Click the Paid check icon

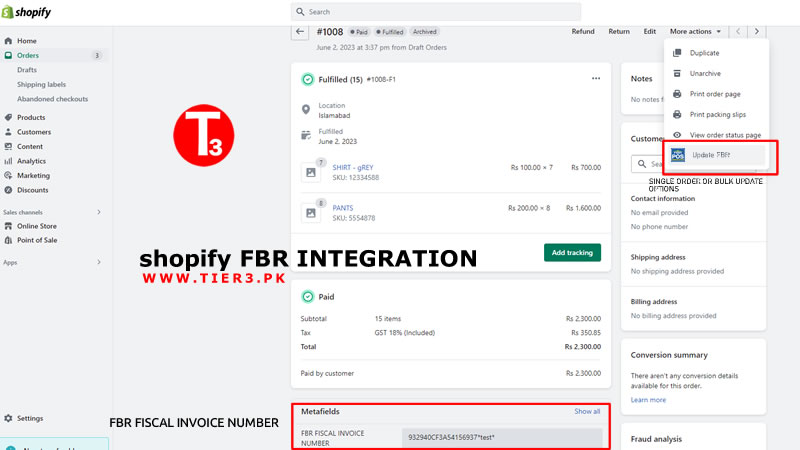(308, 296)
